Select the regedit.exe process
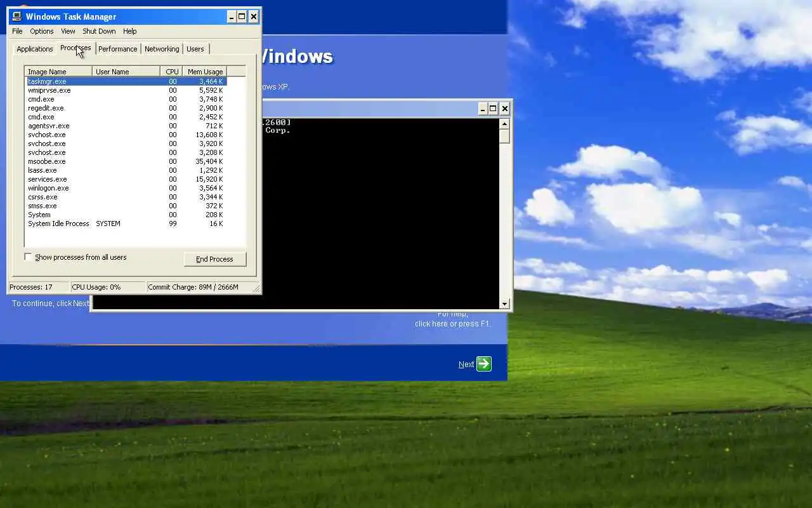This screenshot has width=812, height=508. (x=126, y=108)
